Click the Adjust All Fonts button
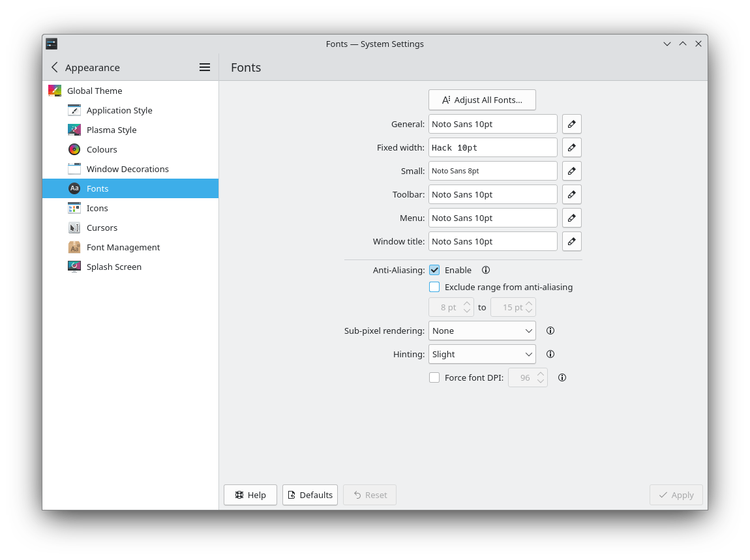The height and width of the screenshot is (560, 750). tap(482, 100)
